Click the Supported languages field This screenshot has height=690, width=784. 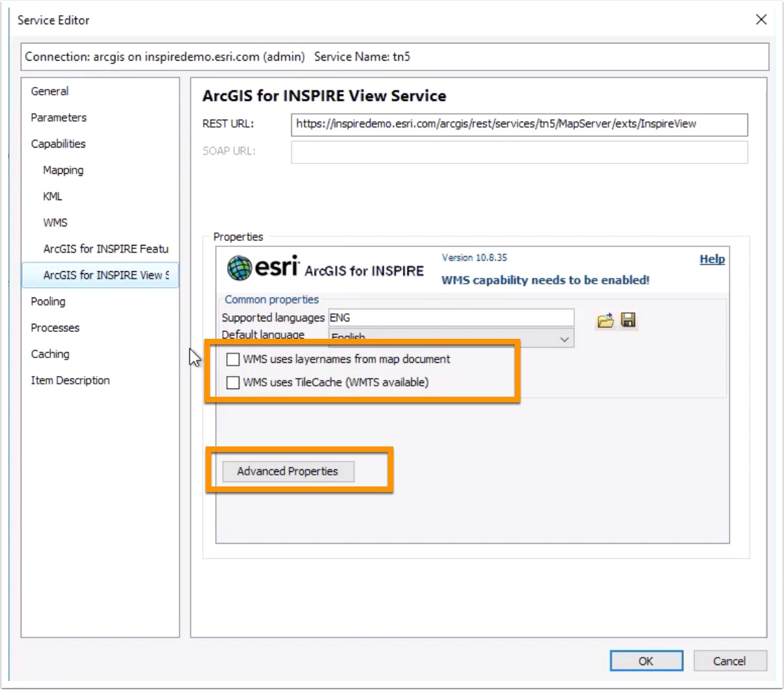(451, 317)
